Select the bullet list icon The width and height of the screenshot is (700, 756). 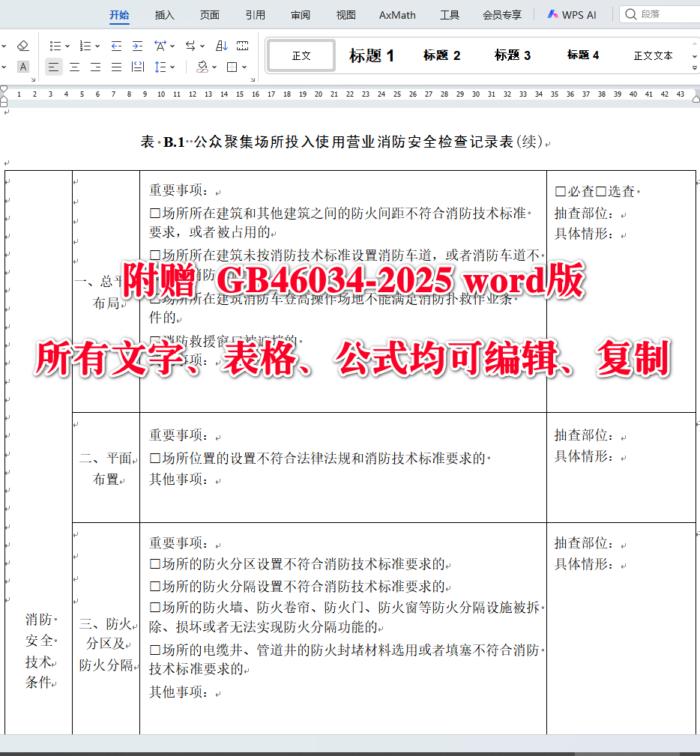(55, 46)
